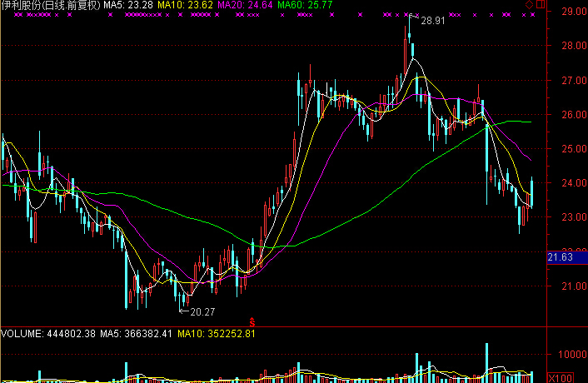This screenshot has height=383, width=588.
Task: Click the VOLUME: 444802.38 label
Action: (x=48, y=334)
